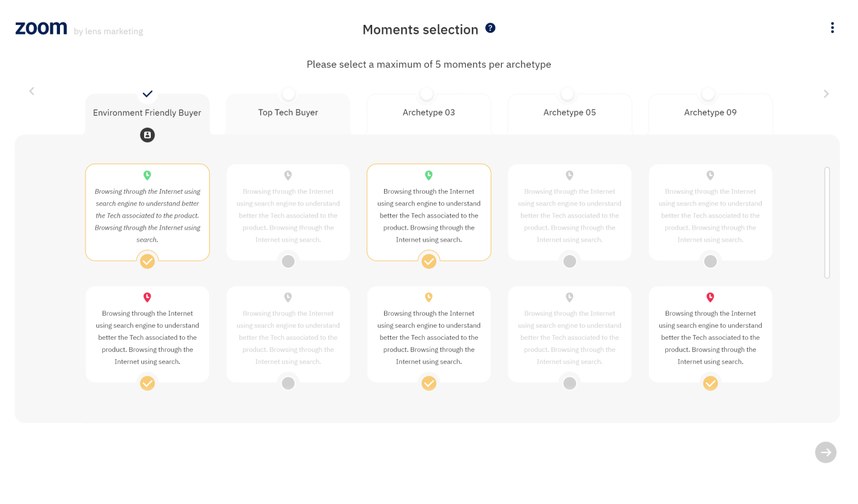Open the Archetype 03 tab

428,113
